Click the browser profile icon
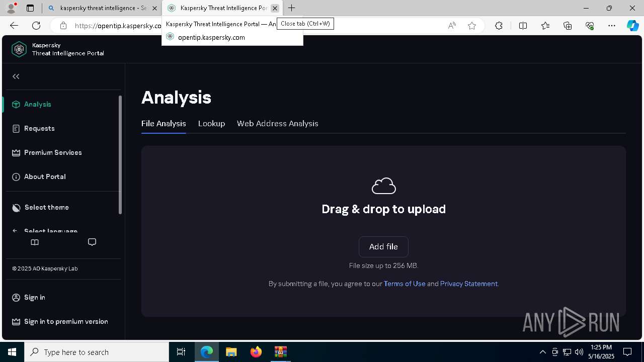Viewport: 644px width, 362px height. coord(11,8)
